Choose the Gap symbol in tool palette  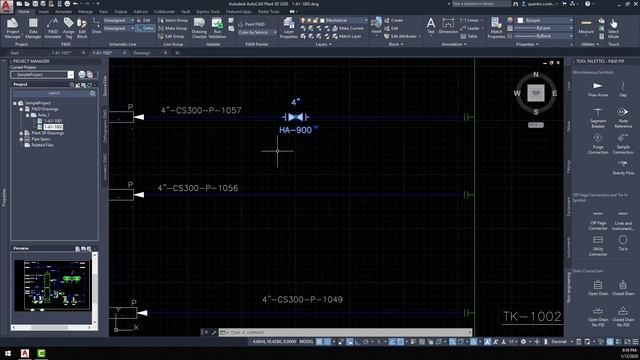(623, 89)
